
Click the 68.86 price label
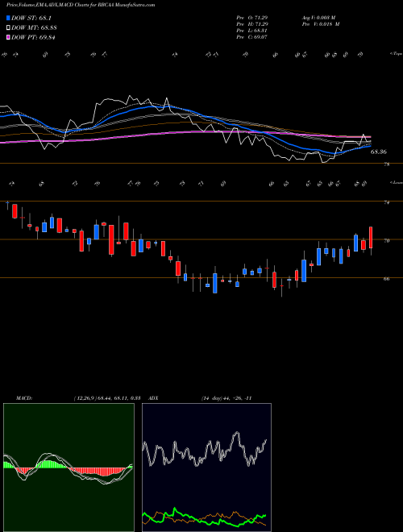point(378,152)
